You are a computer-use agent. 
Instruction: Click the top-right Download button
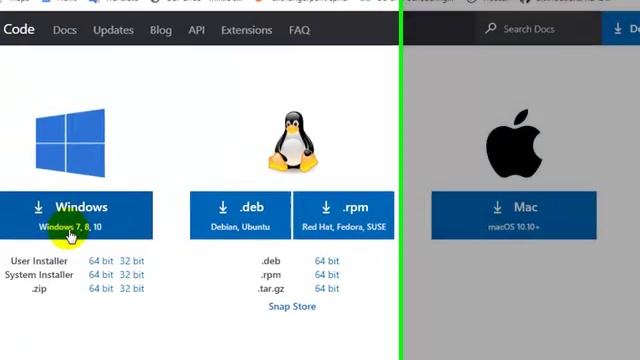click(x=621, y=28)
